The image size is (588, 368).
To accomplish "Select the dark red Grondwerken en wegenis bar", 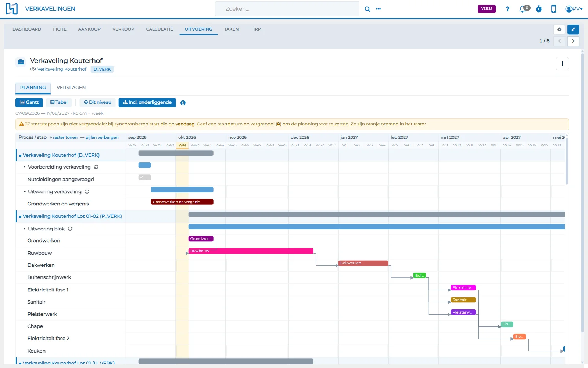I will tap(182, 202).
